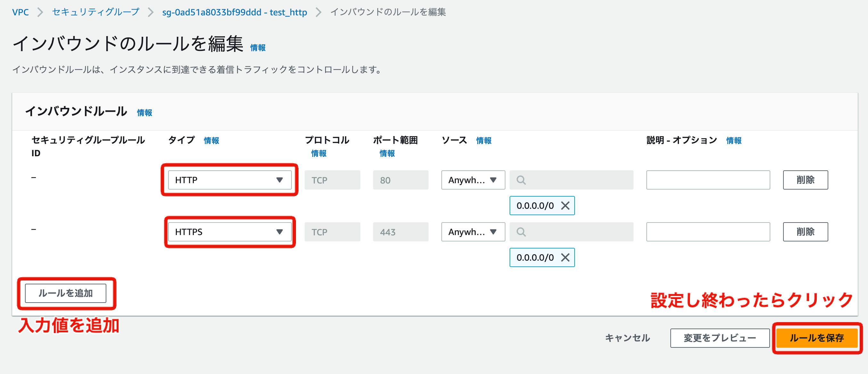868x374 pixels.
Task: Expand the Anywhere source dropdown for the HTTPS rule
Action: point(473,232)
